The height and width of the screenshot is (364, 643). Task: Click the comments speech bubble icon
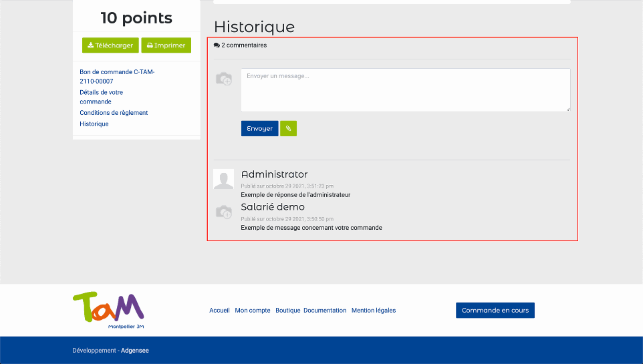217,45
